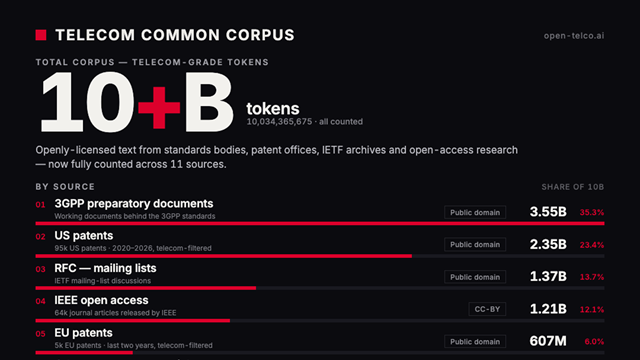
Task: Click the US patents red progress bar
Action: [224, 256]
